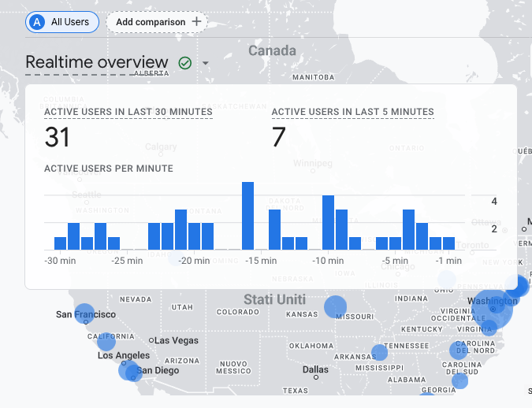This screenshot has height=408, width=532.
Task: Click Active Users in Last 5 Minutes label
Action: click(352, 112)
